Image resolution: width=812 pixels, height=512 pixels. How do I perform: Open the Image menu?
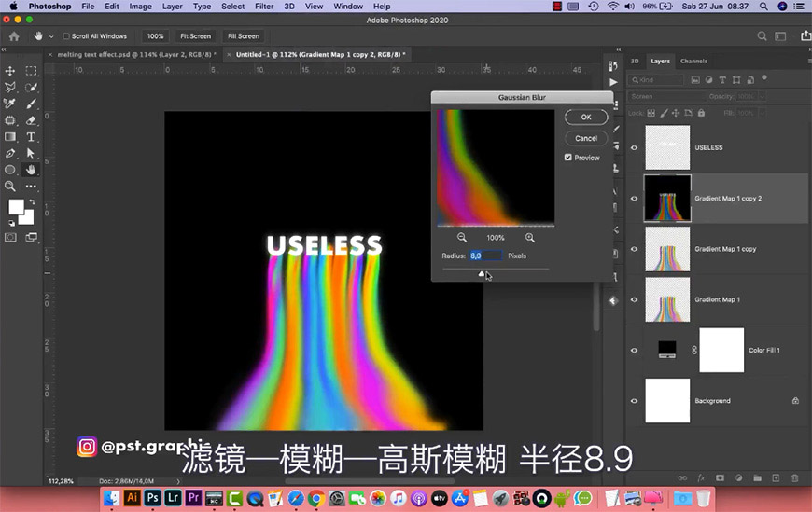140,7
